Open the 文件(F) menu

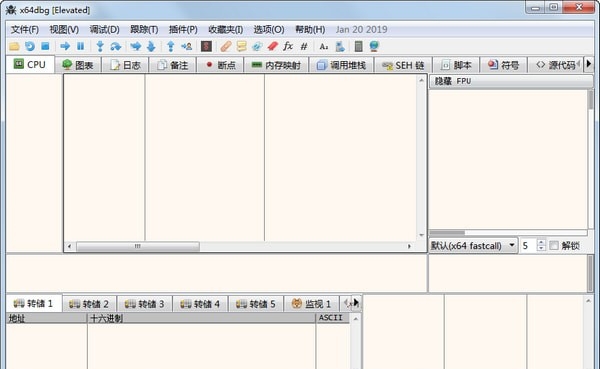coord(24,29)
